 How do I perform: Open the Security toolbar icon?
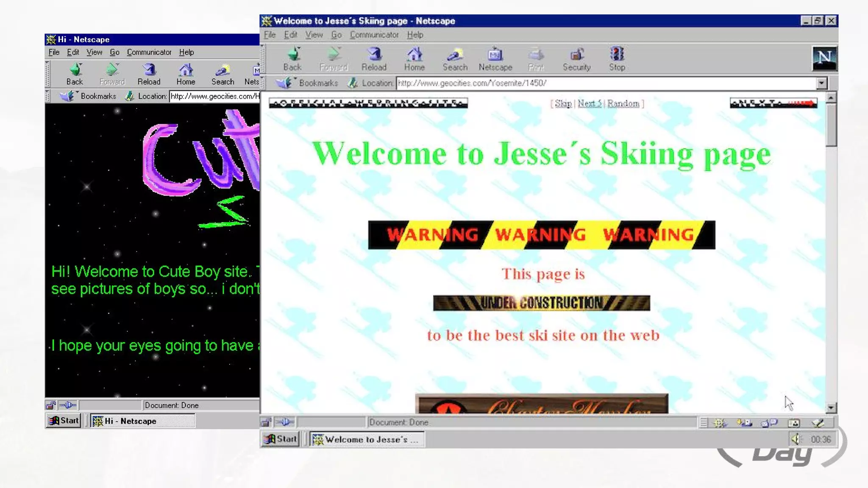(x=576, y=58)
